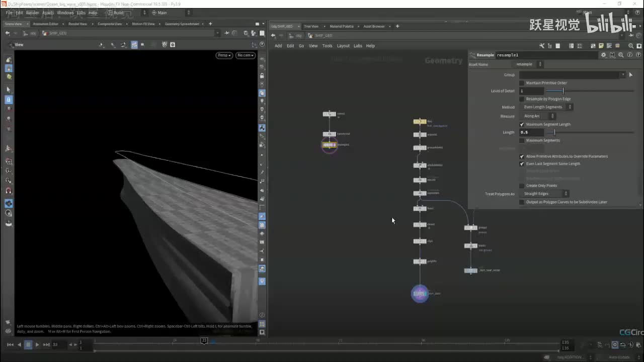Click the Group selection arrow icon
The width and height of the screenshot is (644, 362).
[x=630, y=75]
